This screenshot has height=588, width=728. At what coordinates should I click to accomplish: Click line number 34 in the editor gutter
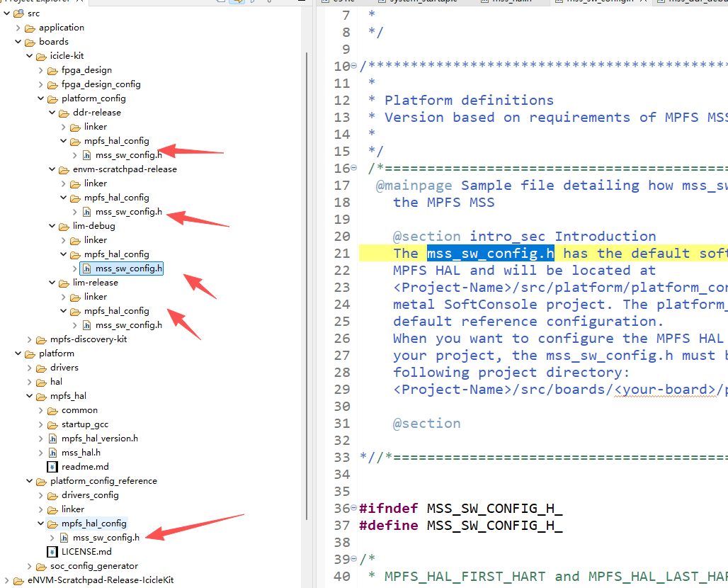(x=342, y=474)
